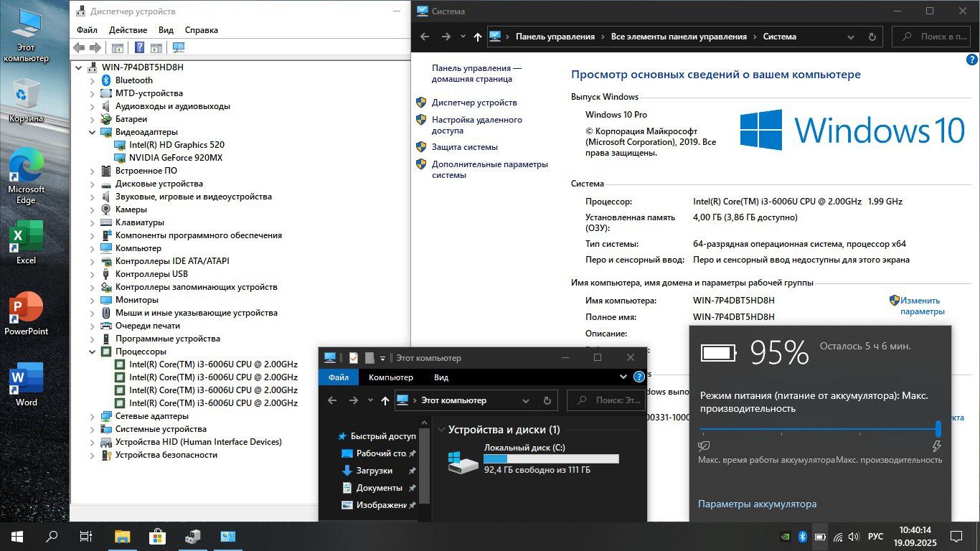Click the battery icon in system tray
980x551 pixels.
pos(820,537)
